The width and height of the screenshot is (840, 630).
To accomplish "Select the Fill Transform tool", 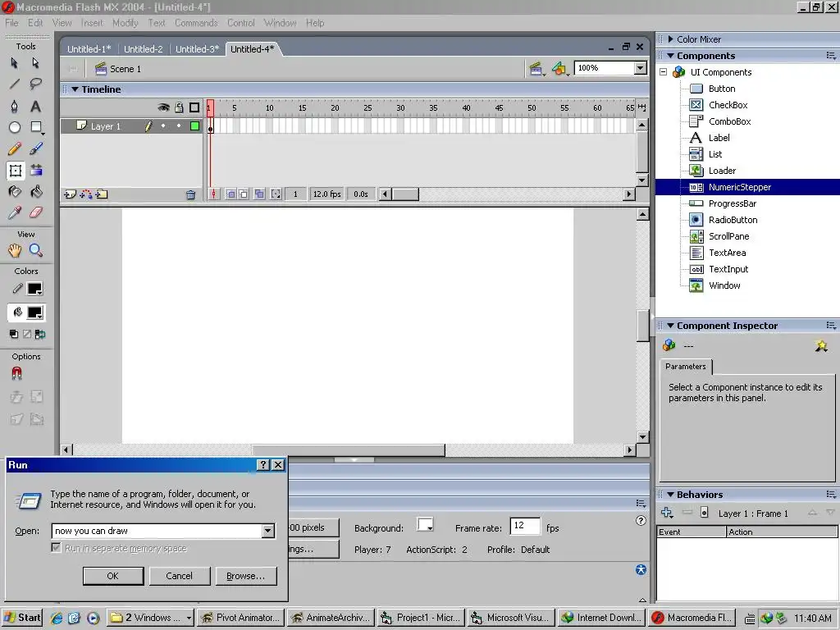I will pos(36,171).
